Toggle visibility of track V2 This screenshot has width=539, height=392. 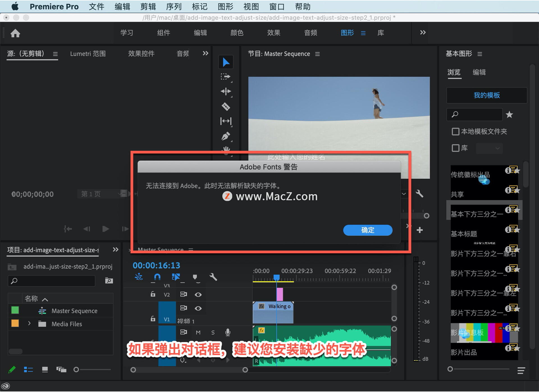click(198, 295)
